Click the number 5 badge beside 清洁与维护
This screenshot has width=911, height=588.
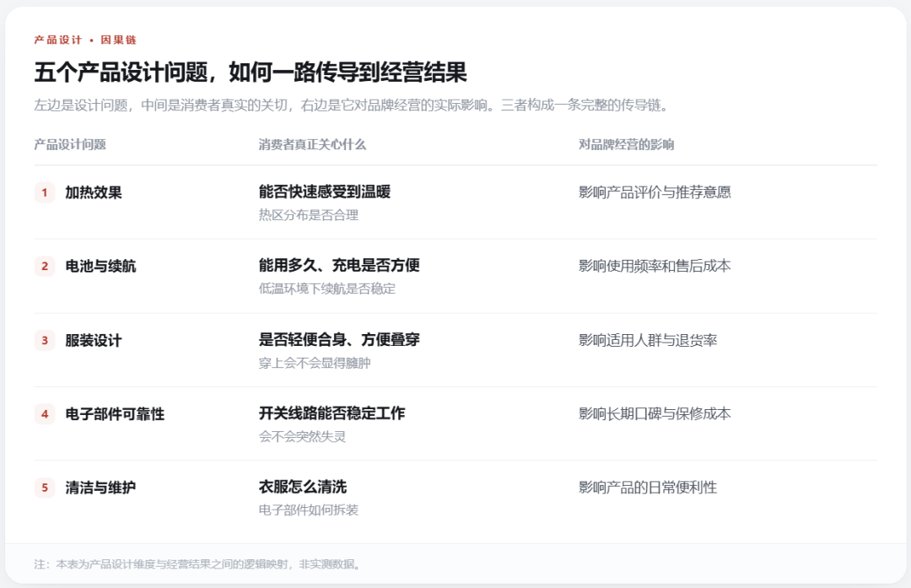point(45,488)
